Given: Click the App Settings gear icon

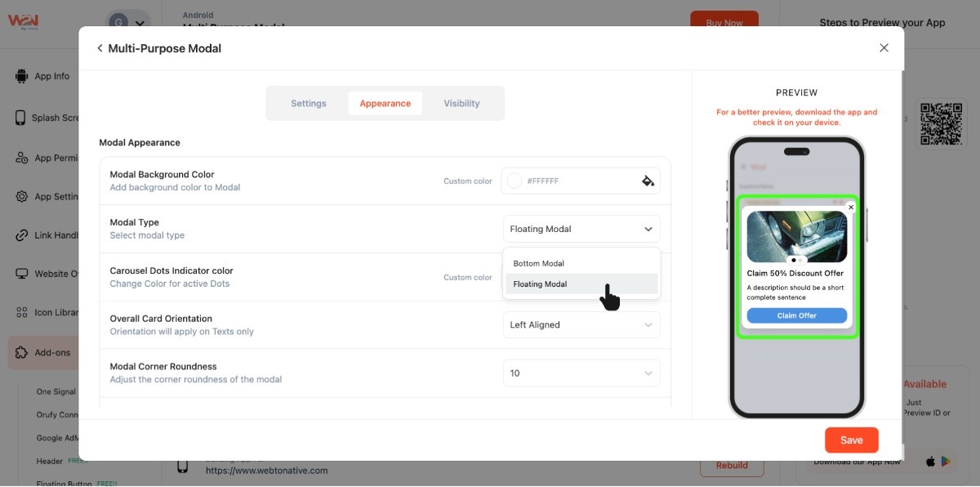Looking at the screenshot, I should point(21,197).
